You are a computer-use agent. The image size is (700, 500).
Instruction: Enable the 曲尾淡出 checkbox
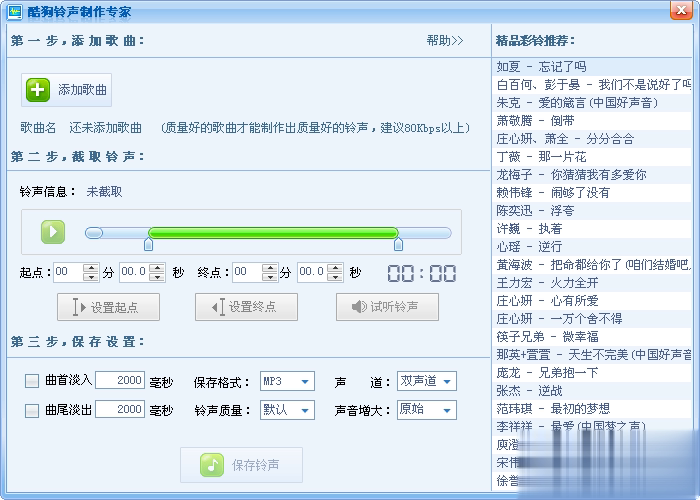32,410
